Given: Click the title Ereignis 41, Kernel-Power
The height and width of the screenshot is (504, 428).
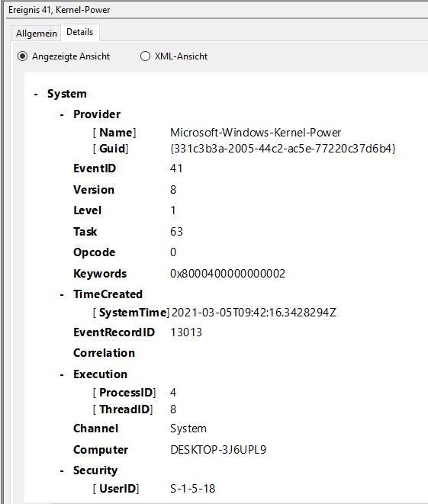Looking at the screenshot, I should [60, 10].
